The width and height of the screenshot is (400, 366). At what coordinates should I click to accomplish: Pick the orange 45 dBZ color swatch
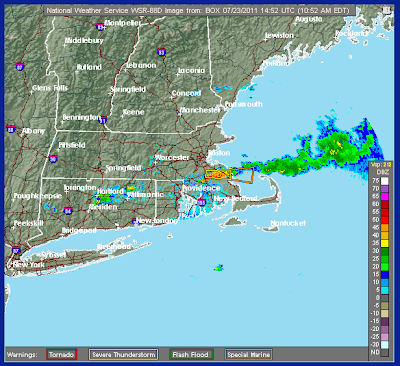point(385,228)
